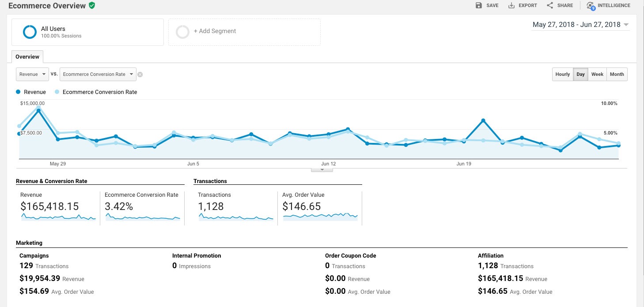644x307 pixels.
Task: Click the Add Segment placeholder circle
Action: click(182, 32)
